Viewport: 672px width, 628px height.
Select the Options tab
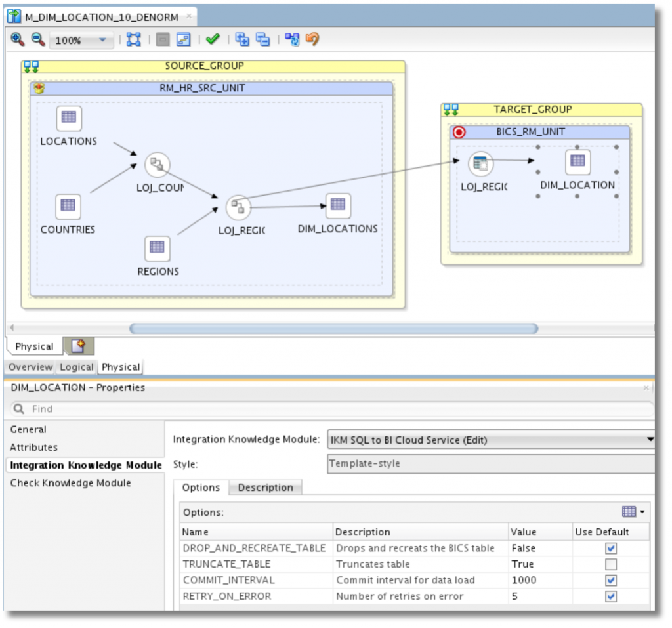coord(201,488)
